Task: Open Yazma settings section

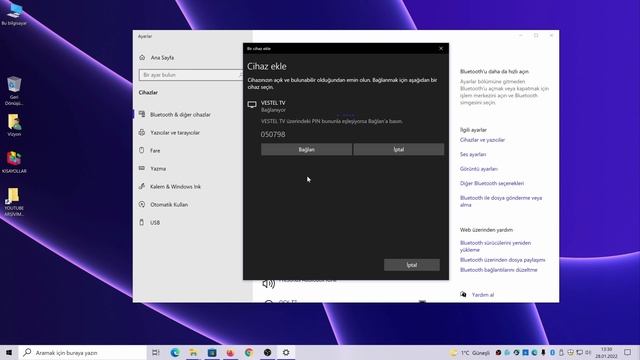Action: tap(158, 169)
